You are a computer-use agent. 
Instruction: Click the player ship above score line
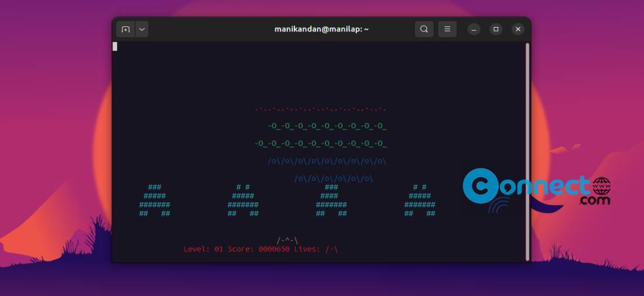(287, 240)
